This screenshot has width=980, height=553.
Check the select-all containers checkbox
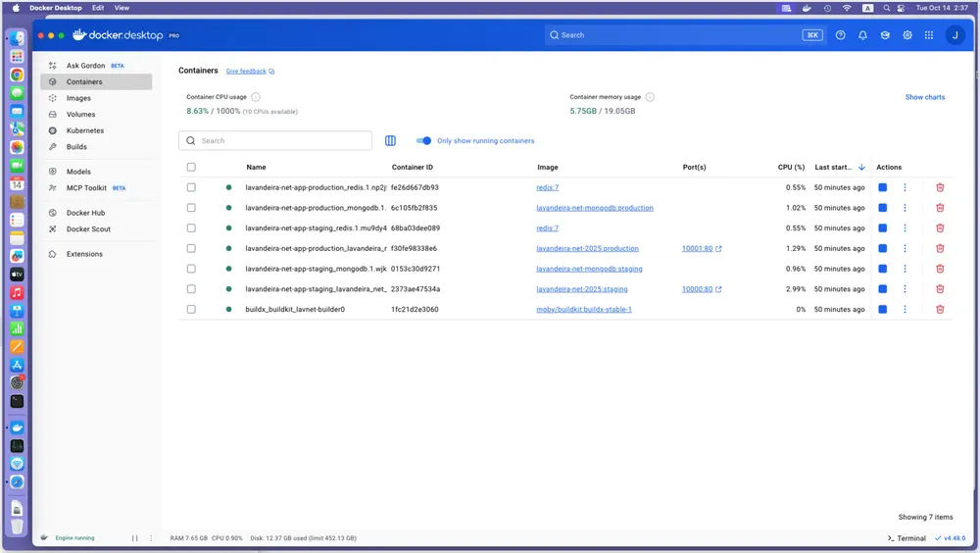pyautogui.click(x=191, y=168)
